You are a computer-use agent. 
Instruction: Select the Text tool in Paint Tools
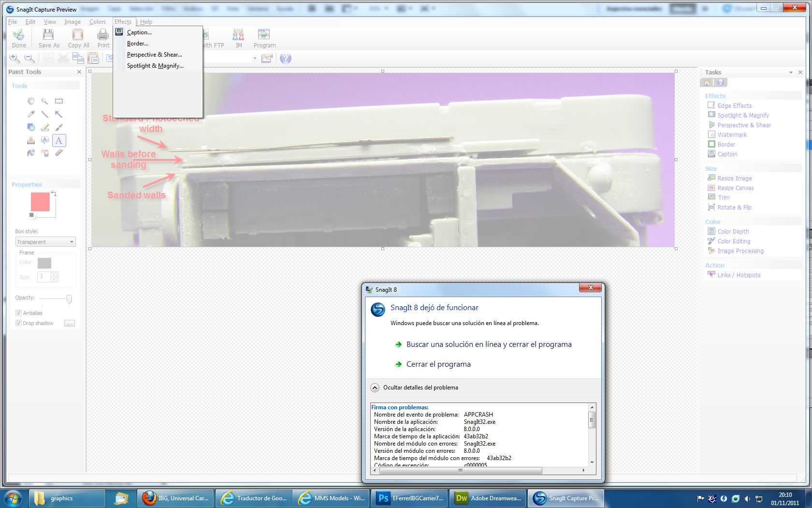[x=58, y=140]
